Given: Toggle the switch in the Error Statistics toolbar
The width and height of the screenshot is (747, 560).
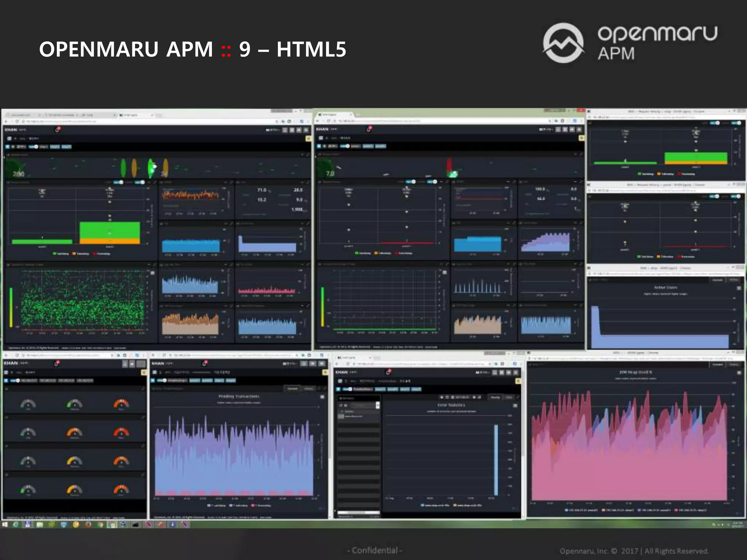Looking at the screenshot, I should 348,389.
